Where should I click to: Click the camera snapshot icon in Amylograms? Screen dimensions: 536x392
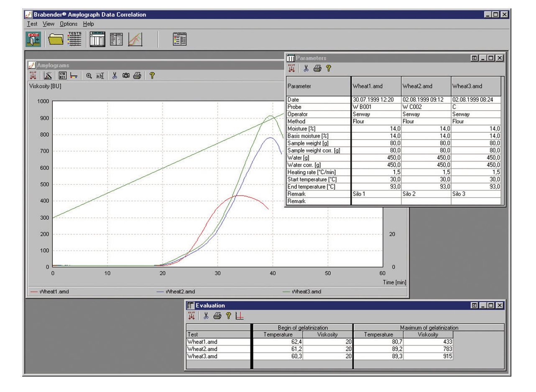tap(126, 76)
